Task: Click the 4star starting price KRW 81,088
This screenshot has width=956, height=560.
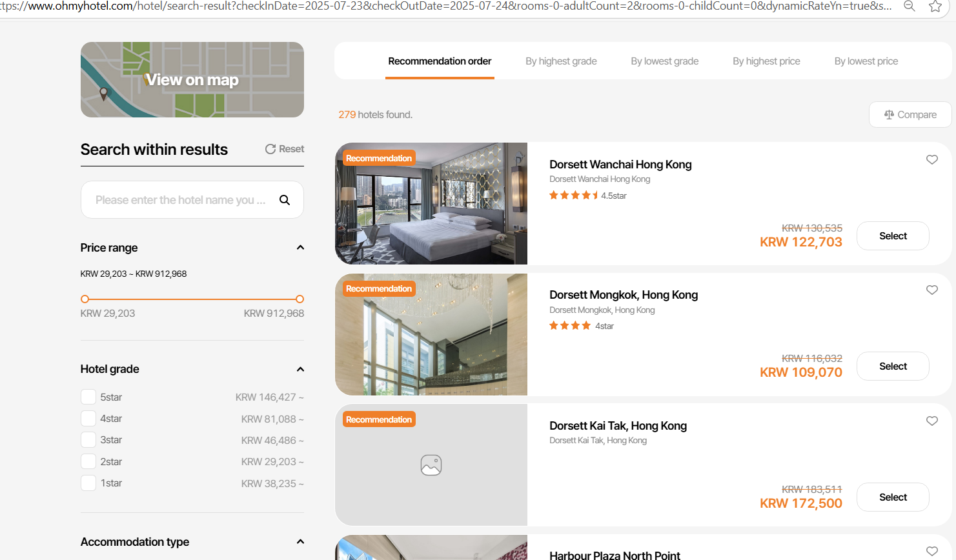Action: click(x=272, y=419)
